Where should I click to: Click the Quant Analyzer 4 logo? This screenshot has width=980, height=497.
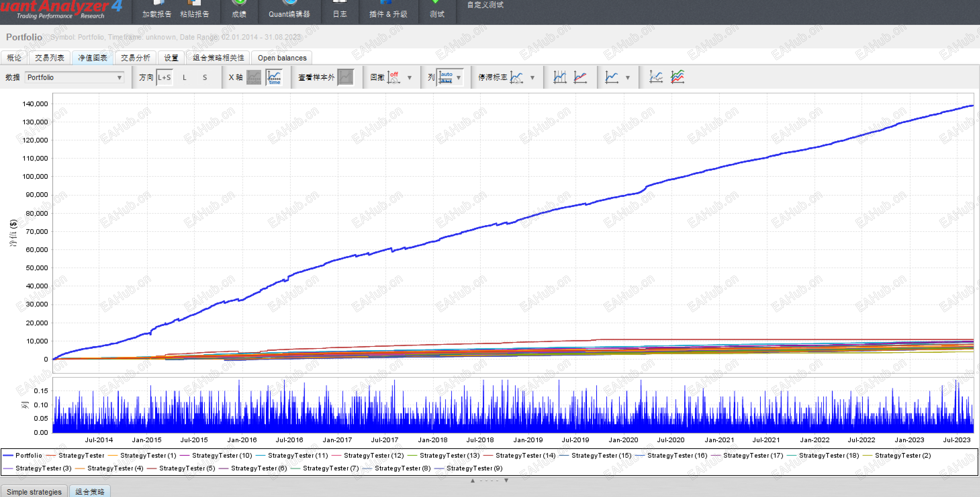(61, 9)
